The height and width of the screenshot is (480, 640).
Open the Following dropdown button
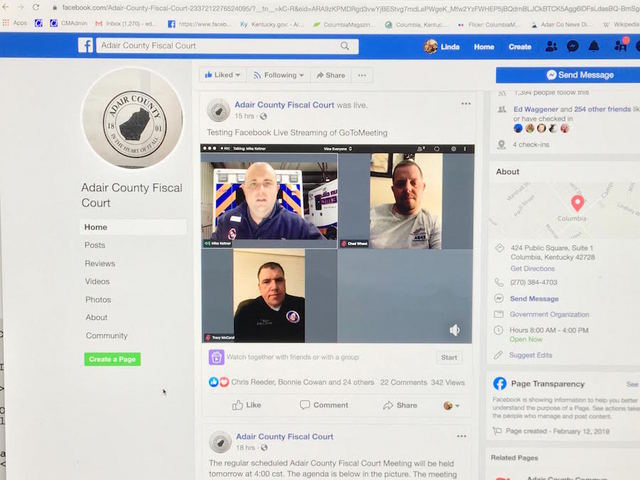(x=279, y=75)
